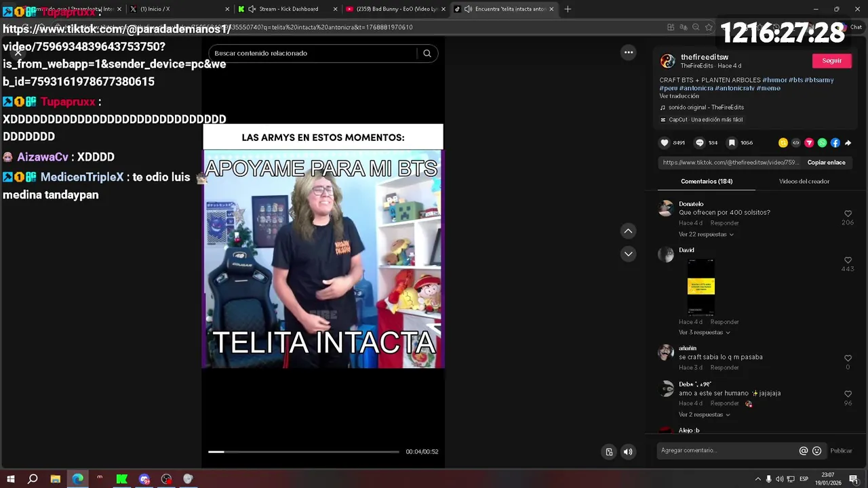
Task: Click commenter name 'Donatelo'
Action: pos(691,204)
